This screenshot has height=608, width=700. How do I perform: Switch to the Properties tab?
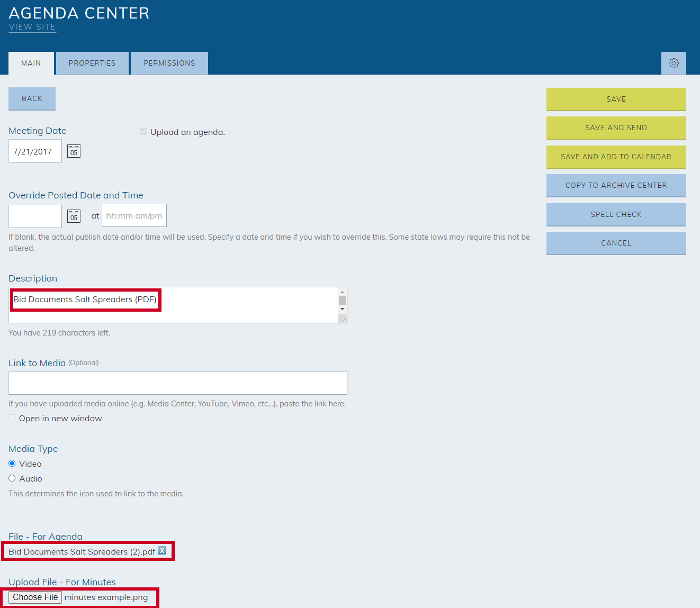(x=92, y=63)
